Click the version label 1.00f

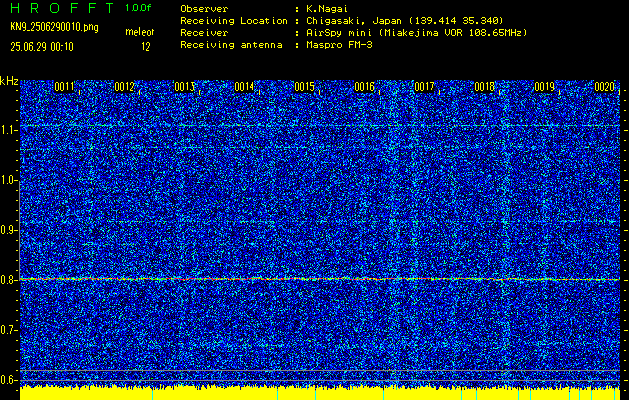pyautogui.click(x=138, y=8)
